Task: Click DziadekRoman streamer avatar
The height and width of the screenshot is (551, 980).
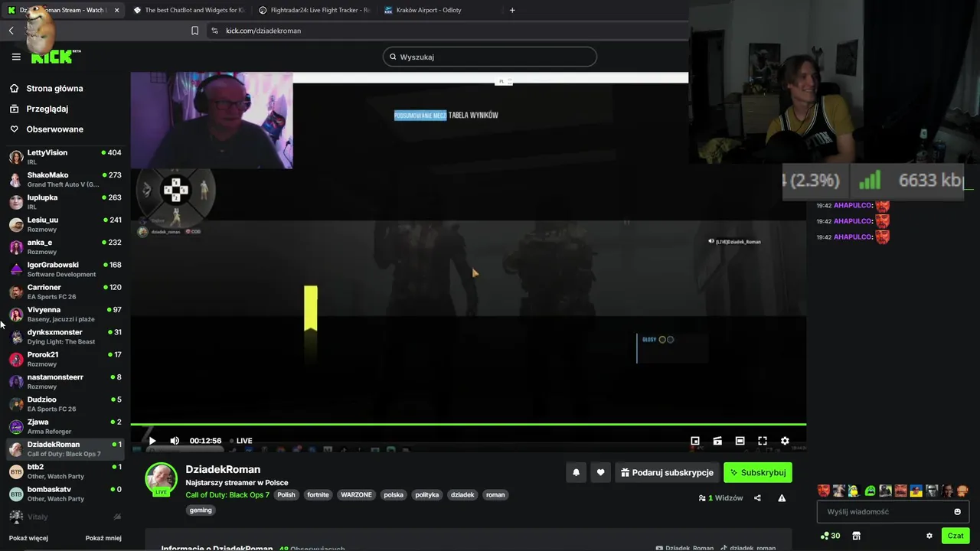Action: (162, 479)
